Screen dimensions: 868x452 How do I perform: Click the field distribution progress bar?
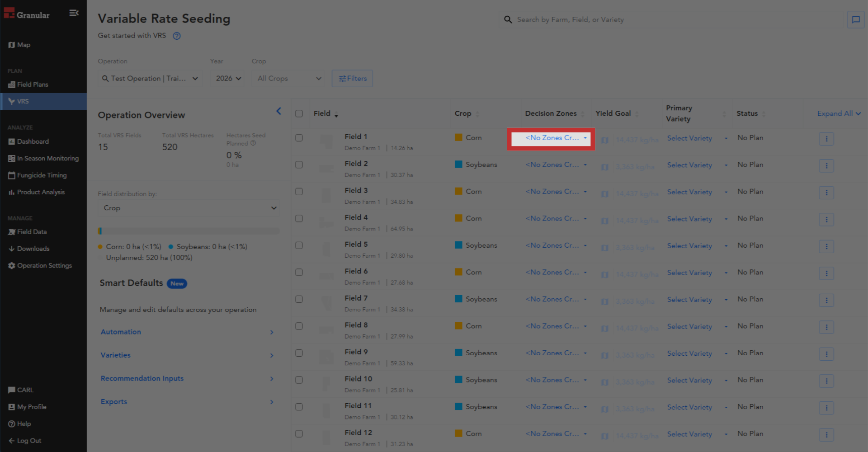(189, 231)
